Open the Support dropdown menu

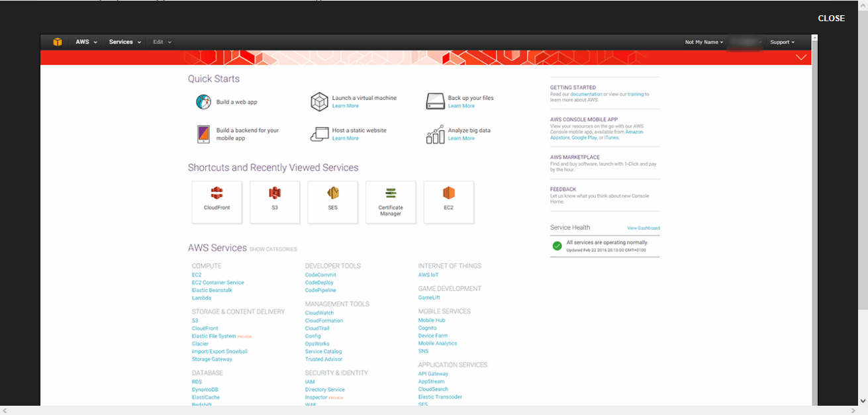(783, 42)
